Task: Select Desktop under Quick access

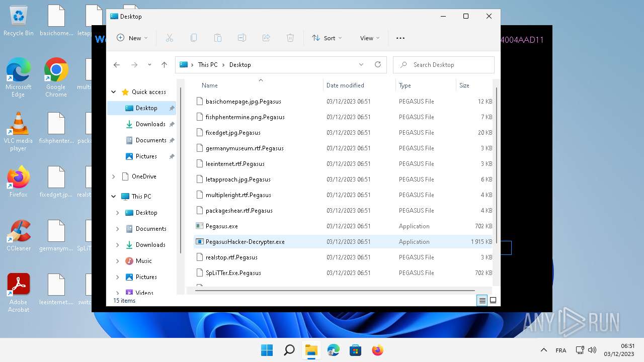Action: tap(141, 108)
